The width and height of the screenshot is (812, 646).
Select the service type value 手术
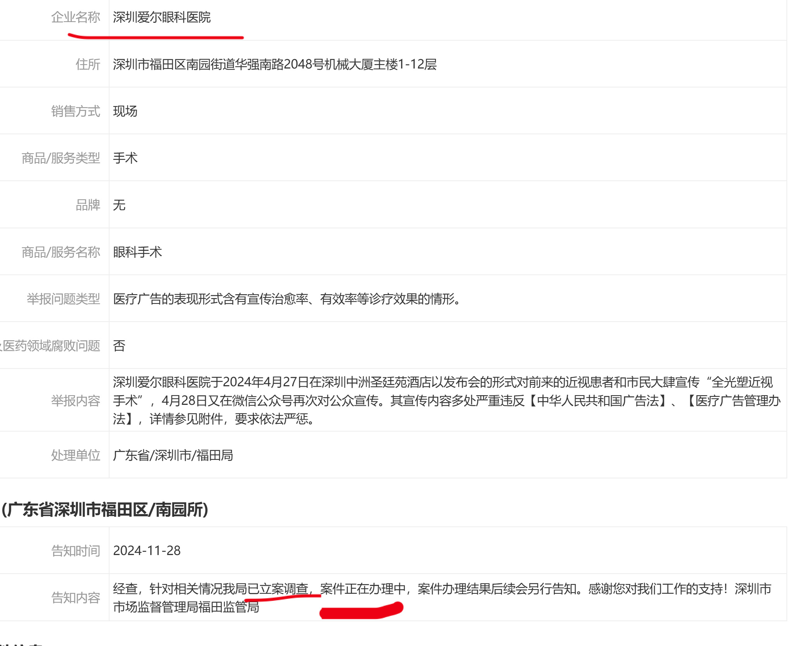point(125,158)
